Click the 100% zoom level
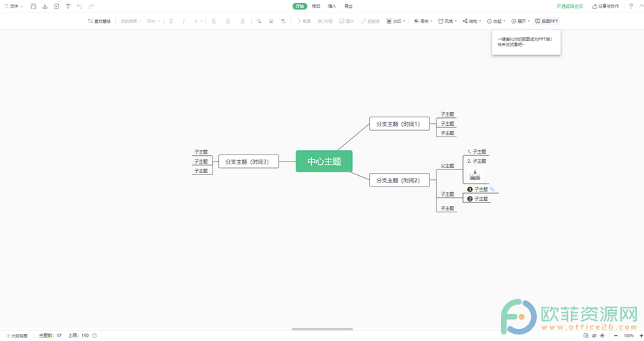This screenshot has height=341, width=644. tap(628, 336)
